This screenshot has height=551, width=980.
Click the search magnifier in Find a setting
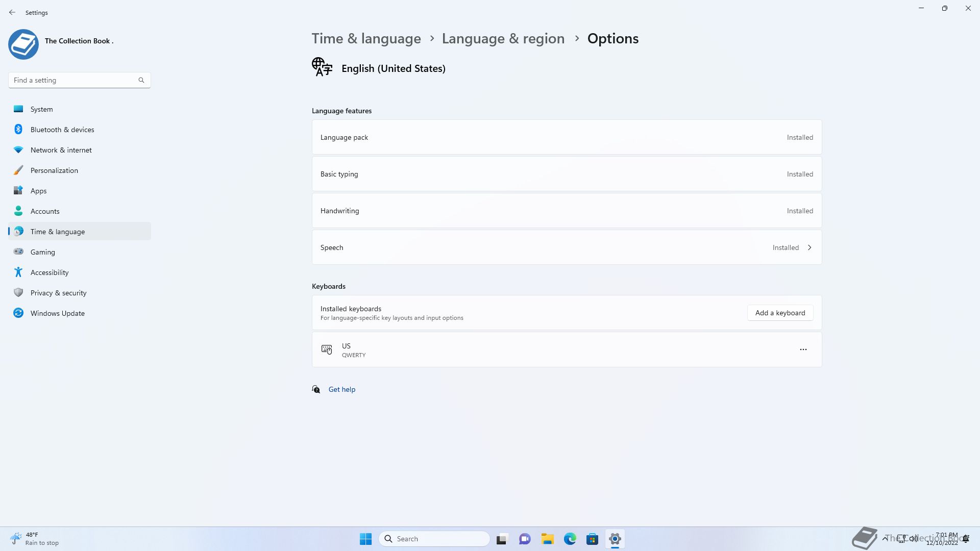[x=141, y=80]
